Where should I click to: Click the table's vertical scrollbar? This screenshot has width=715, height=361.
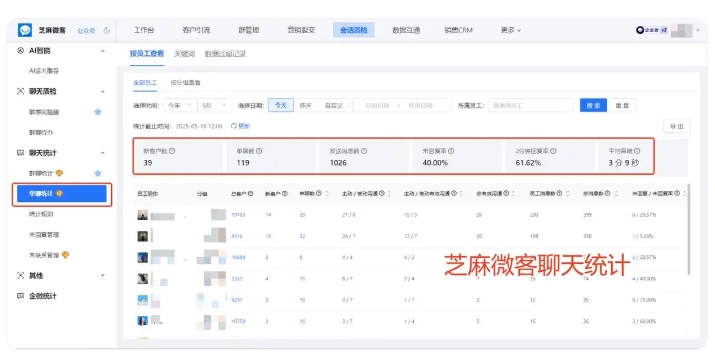point(689,229)
